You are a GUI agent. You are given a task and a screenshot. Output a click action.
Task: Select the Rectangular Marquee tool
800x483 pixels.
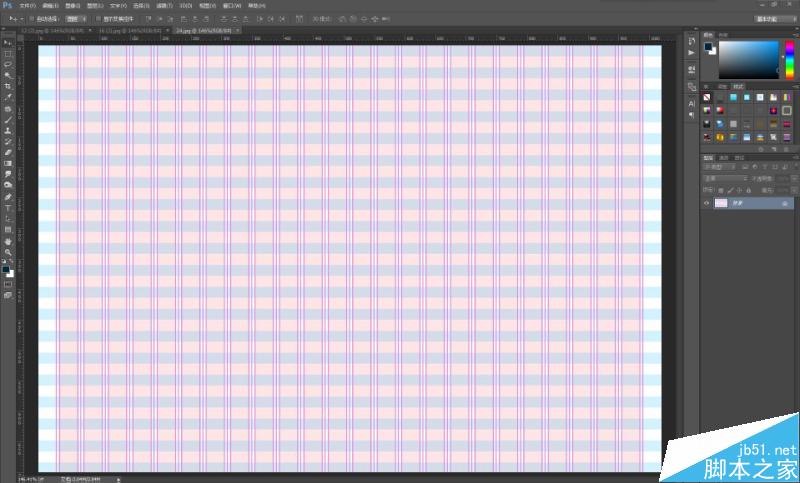click(x=8, y=54)
